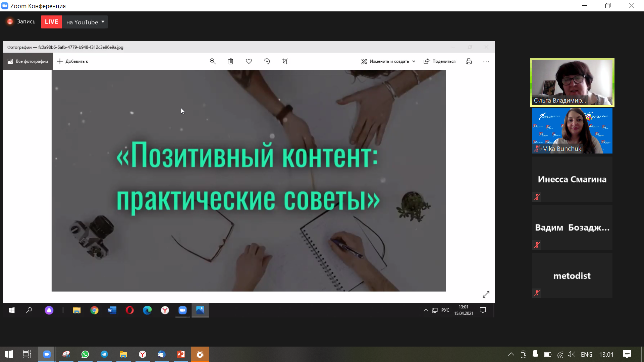Switch to Все фотографии view
The height and width of the screenshot is (362, 644).
(27, 61)
